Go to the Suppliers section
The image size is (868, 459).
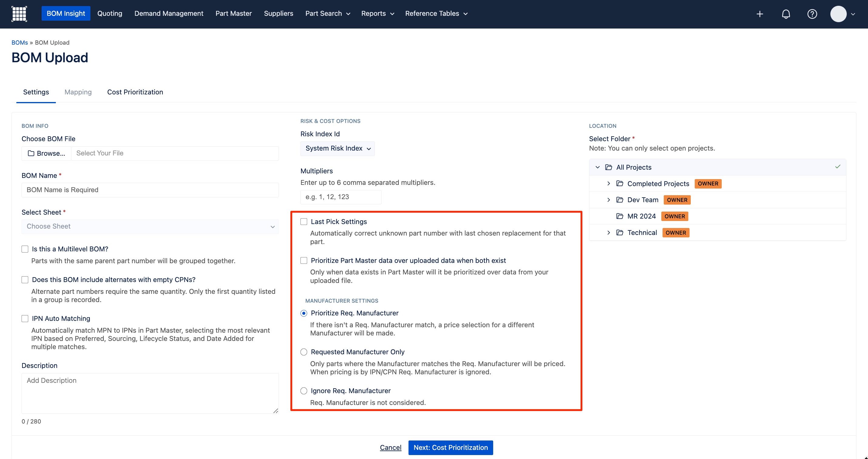pos(278,13)
